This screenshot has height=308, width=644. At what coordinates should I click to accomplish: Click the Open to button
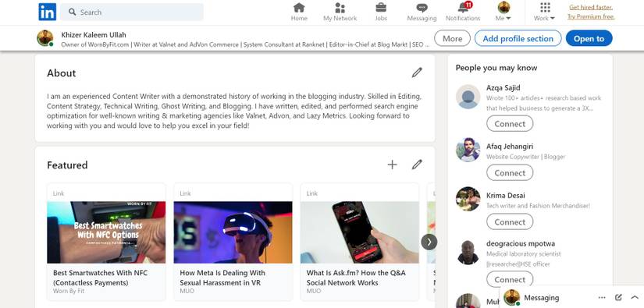[x=589, y=38]
